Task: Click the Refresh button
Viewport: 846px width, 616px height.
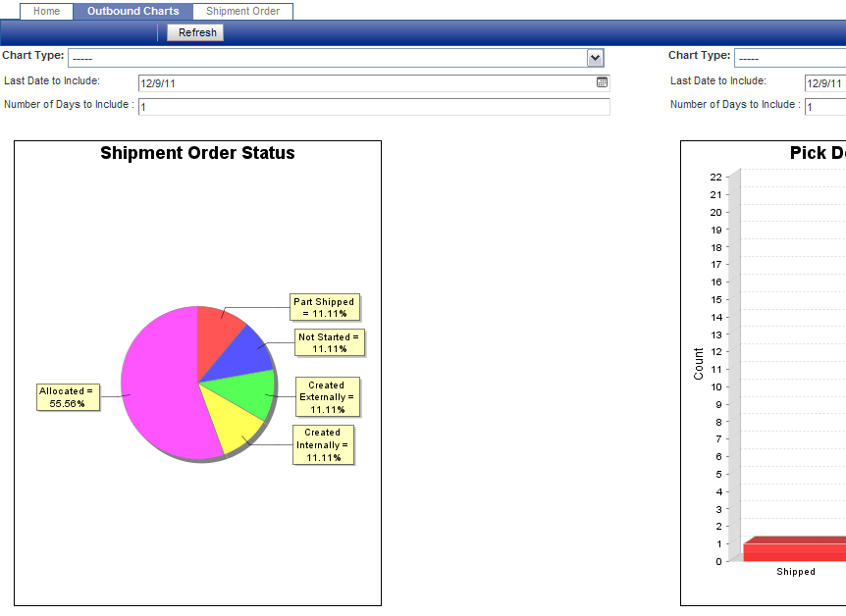Action: pos(197,32)
